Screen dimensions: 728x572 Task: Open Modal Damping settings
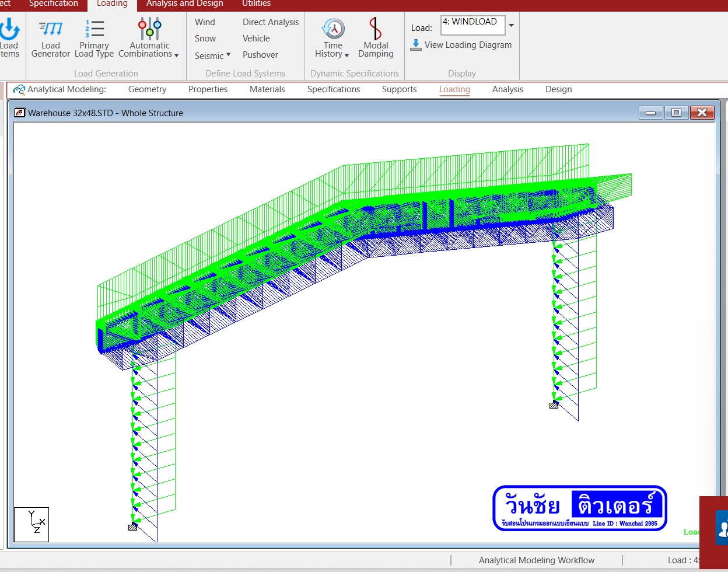tap(376, 39)
